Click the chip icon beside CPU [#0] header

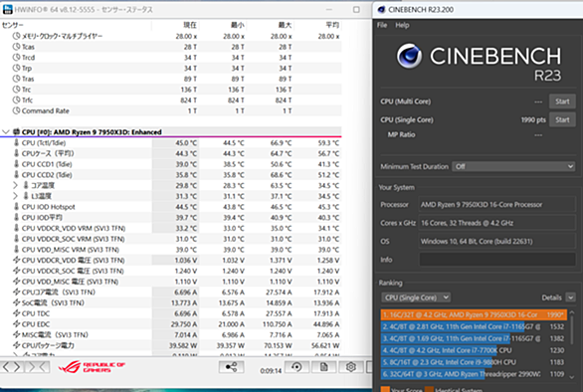tap(16, 131)
